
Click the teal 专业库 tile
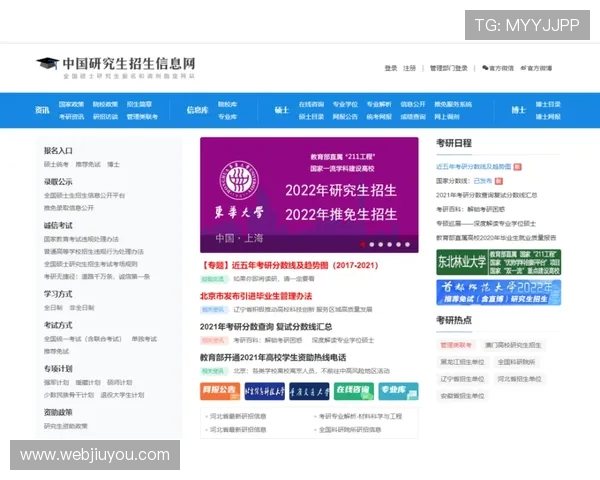398,391
